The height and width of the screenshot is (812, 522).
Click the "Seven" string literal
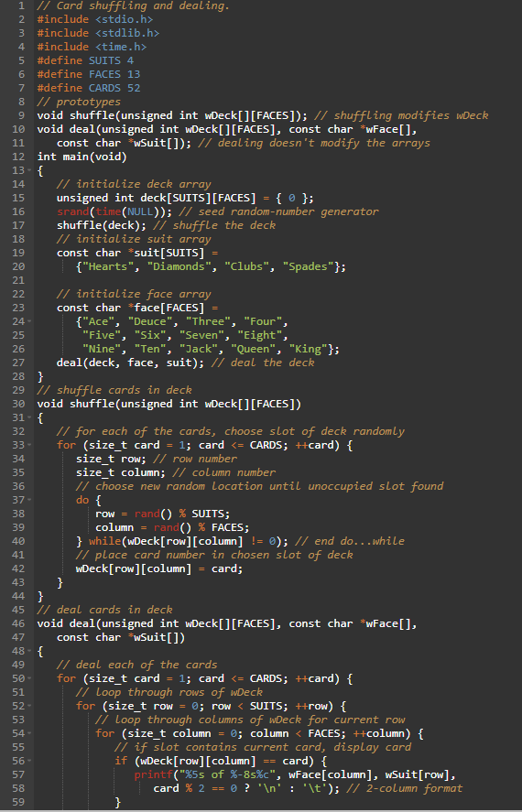pos(204,335)
